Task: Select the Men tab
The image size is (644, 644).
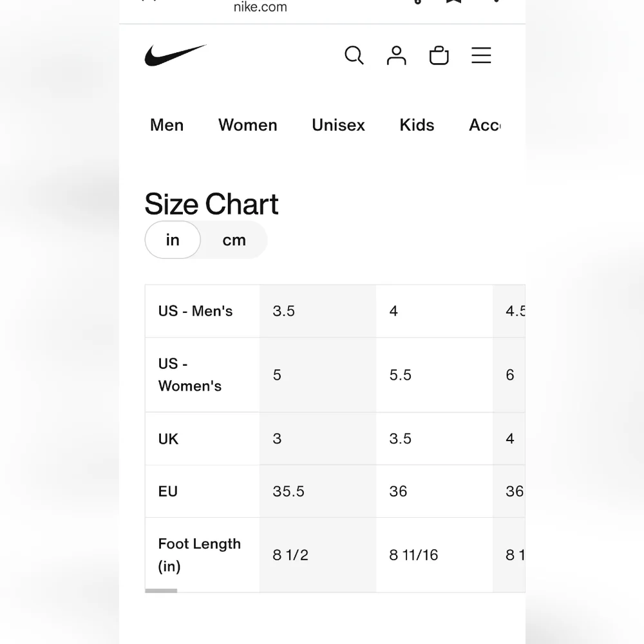Action: [167, 125]
